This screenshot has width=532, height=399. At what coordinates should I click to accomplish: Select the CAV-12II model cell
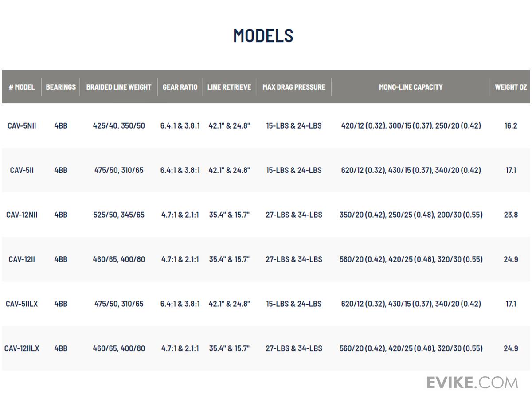point(22,259)
